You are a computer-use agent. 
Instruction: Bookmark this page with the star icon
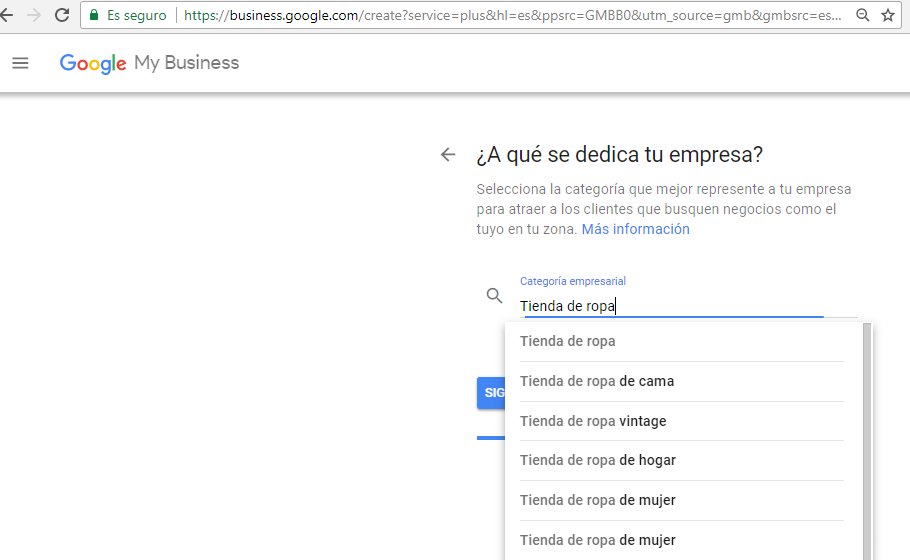[x=888, y=16]
